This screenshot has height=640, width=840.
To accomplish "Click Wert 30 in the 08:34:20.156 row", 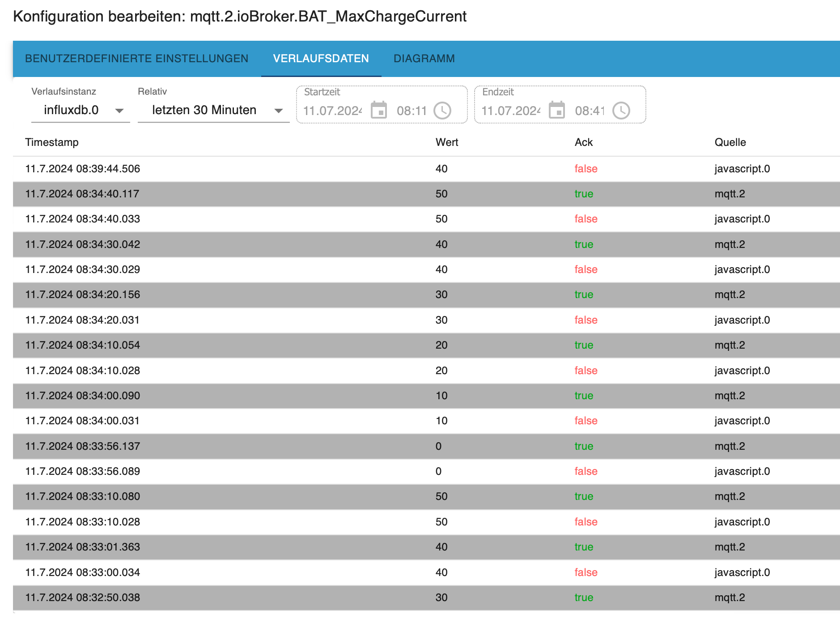I will tap(441, 294).
